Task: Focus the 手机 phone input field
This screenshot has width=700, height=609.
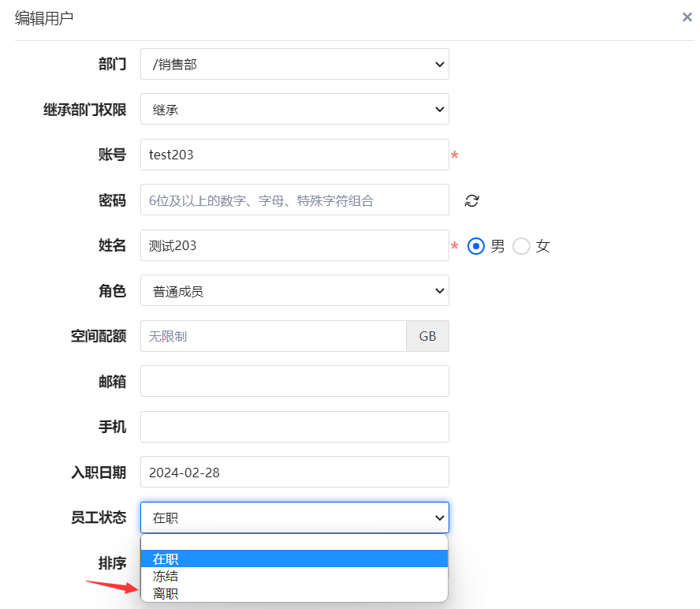Action: click(294, 428)
